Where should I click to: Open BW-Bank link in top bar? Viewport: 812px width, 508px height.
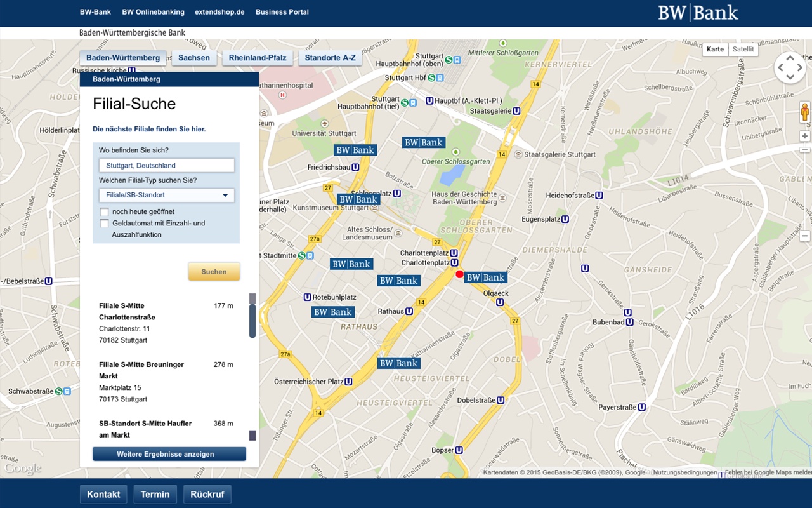coord(95,12)
